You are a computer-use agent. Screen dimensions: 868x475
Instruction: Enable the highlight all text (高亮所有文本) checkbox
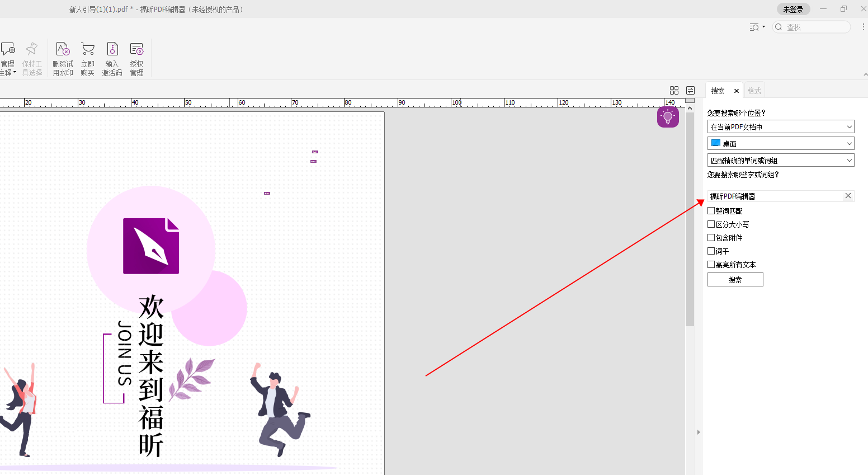[711, 265]
